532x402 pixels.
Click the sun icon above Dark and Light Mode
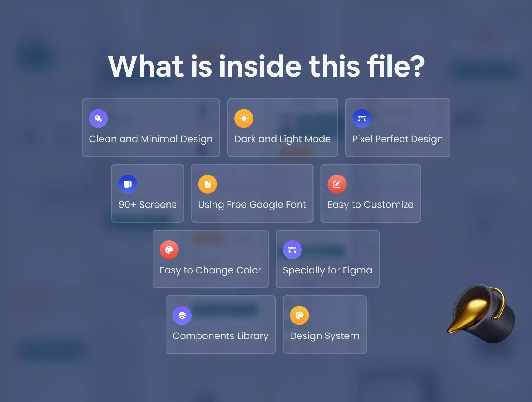point(244,119)
